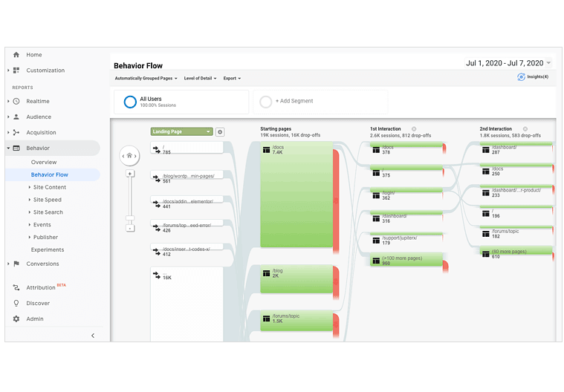Click the /blog 2K node icon
Image resolution: width=564 pixels, height=392 pixels.
pyautogui.click(x=266, y=273)
